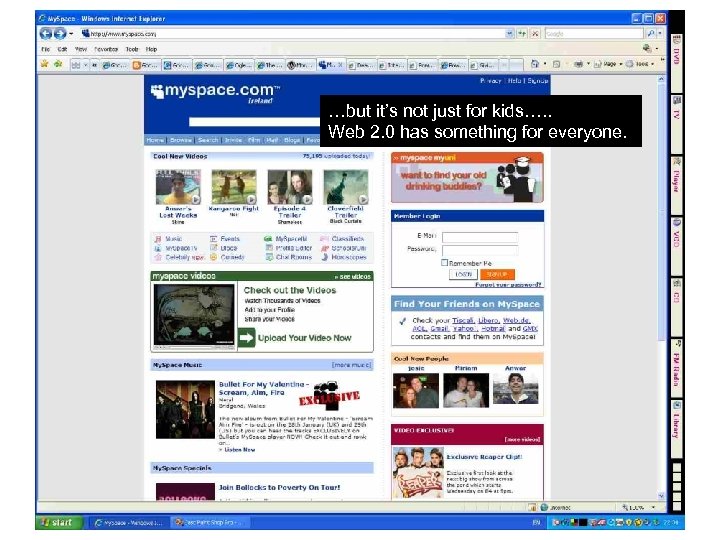Click Upload Your Video Now link
The image size is (720, 540).
click(304, 338)
